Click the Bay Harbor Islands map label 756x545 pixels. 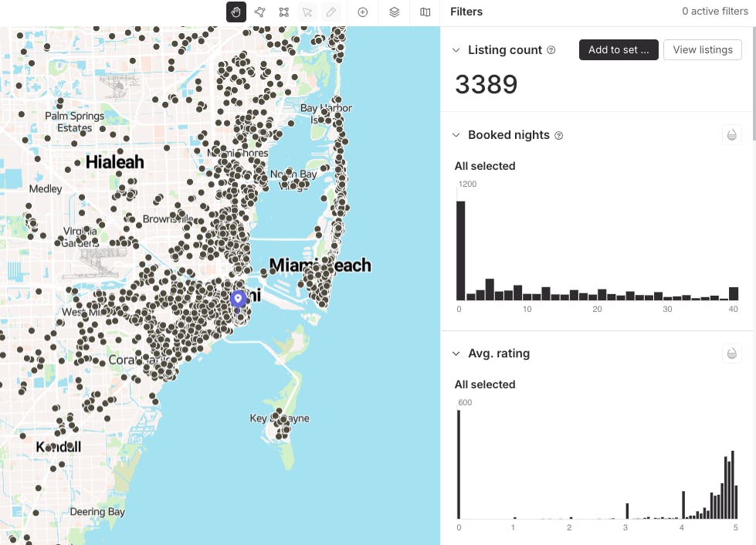[326, 113]
